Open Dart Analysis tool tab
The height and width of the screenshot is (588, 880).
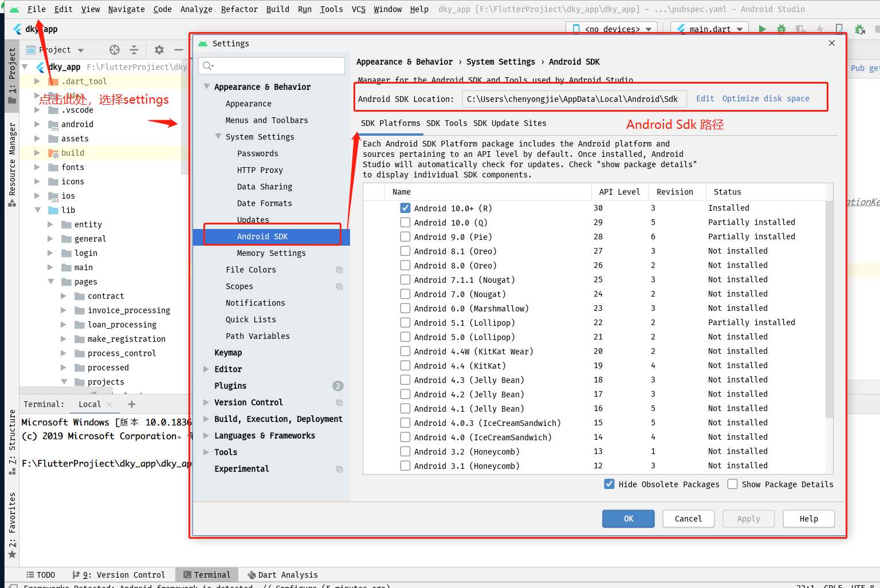pyautogui.click(x=282, y=575)
